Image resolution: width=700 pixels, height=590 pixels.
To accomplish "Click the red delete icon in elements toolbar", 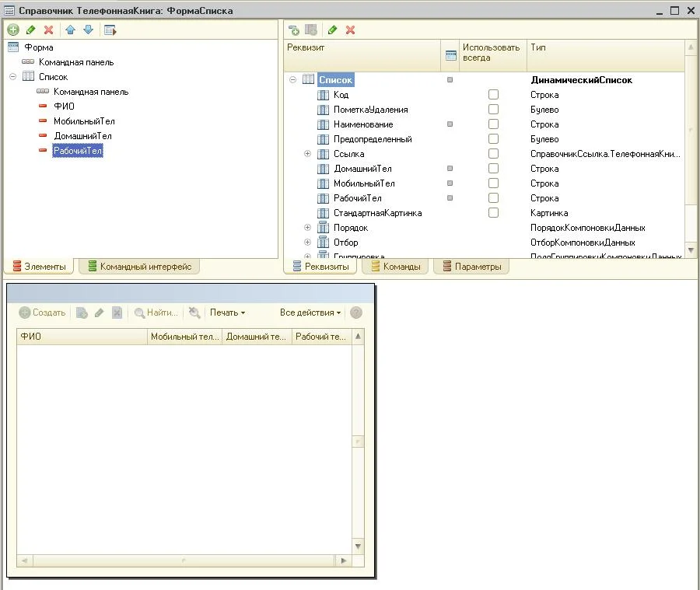I will coord(48,30).
